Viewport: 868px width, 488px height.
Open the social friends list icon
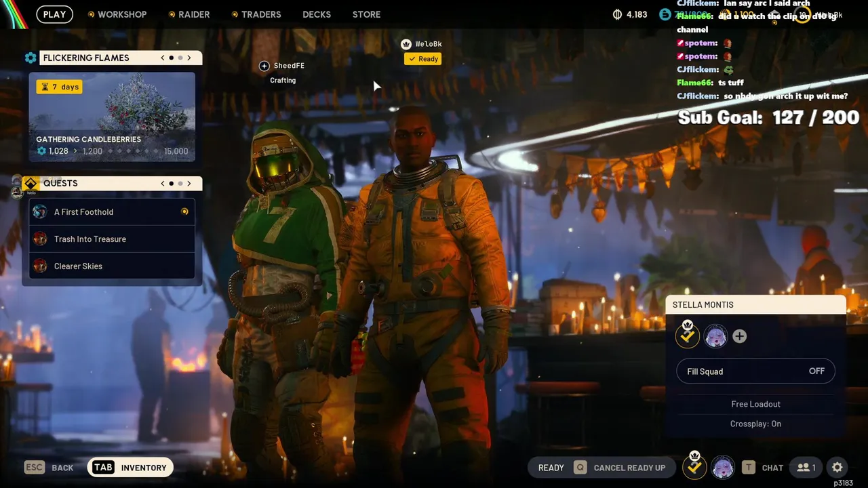[806, 467]
